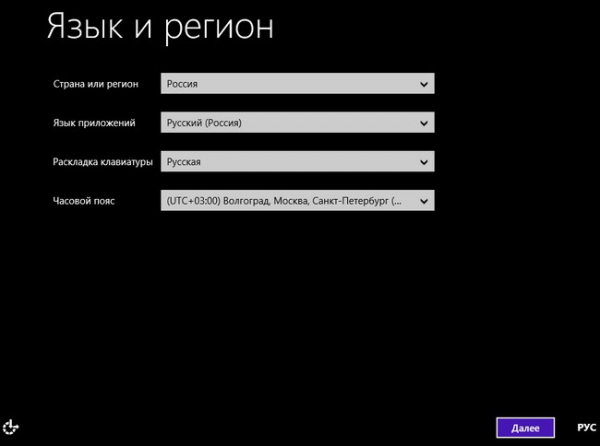Open the app language dropdown Русский (Россия)
This screenshot has width=600, height=446.
coord(297,122)
